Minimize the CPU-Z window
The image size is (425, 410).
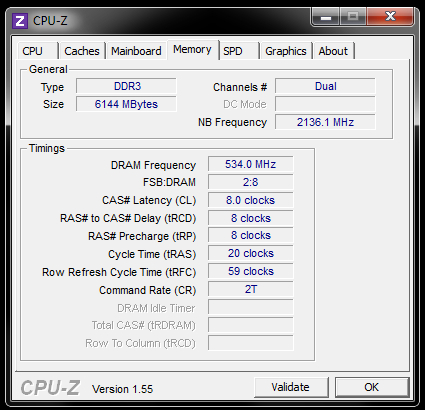click(326, 17)
